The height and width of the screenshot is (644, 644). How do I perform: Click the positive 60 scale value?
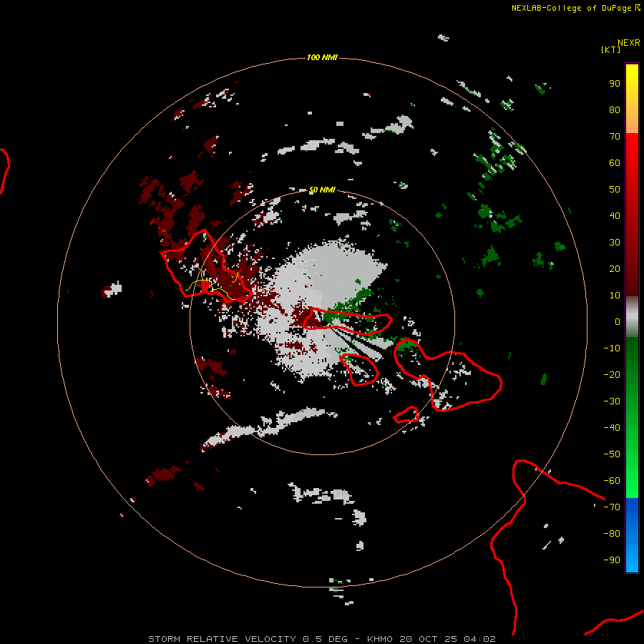pos(615,163)
